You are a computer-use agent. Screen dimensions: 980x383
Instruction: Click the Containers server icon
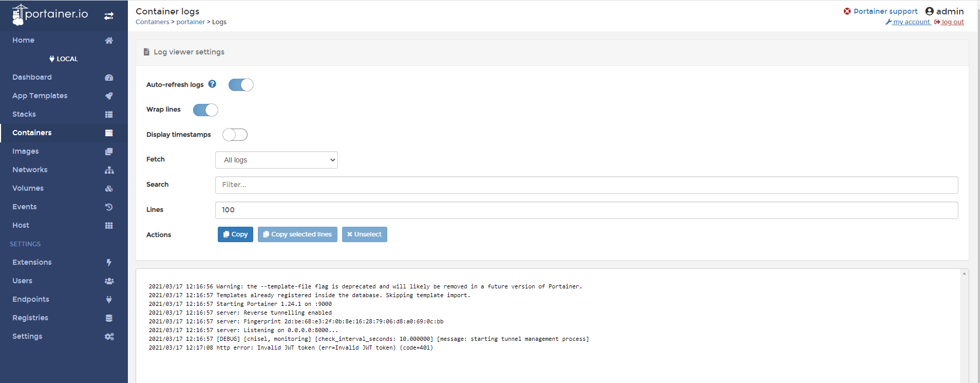[109, 133]
